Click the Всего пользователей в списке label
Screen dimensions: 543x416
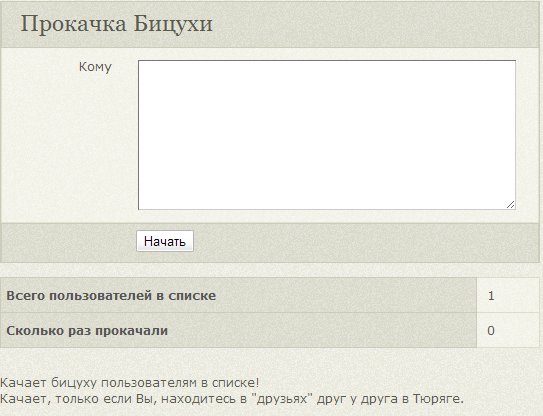111,295
